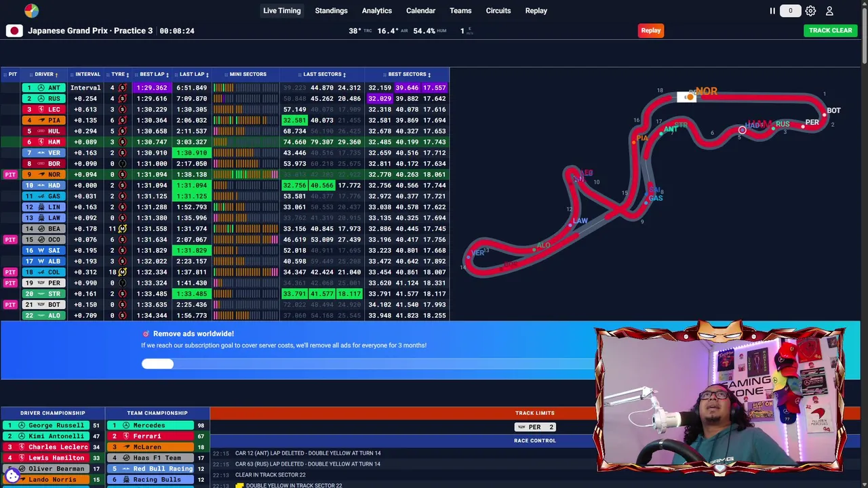Click the Japanese flag icon
The width and height of the screenshot is (868, 488).
[x=14, y=30]
